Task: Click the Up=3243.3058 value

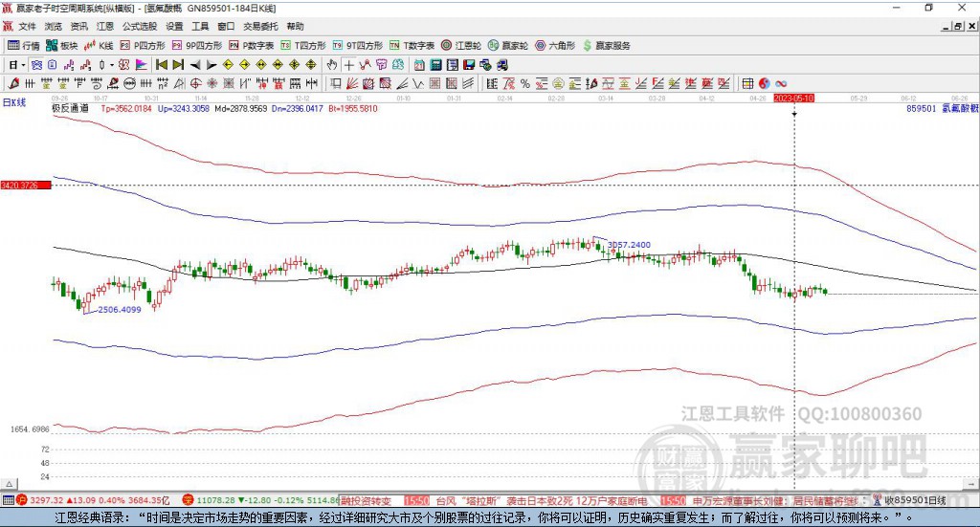Action: (183, 109)
